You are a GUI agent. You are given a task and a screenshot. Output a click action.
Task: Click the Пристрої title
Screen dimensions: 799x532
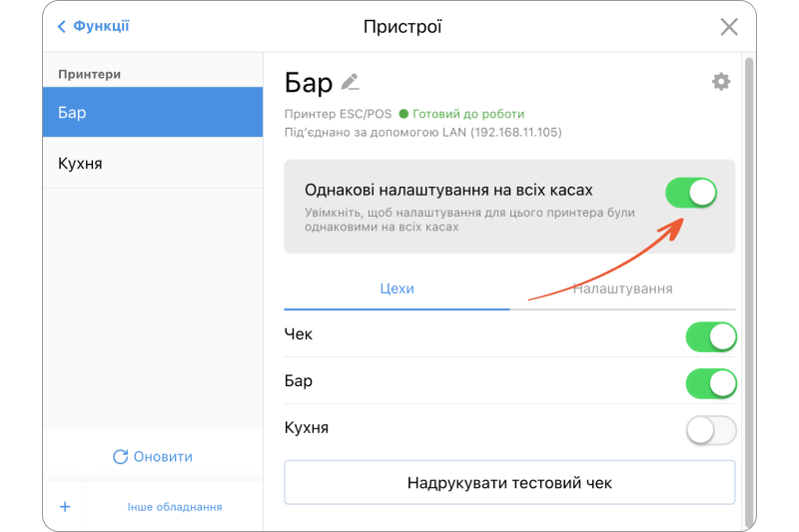(x=402, y=27)
